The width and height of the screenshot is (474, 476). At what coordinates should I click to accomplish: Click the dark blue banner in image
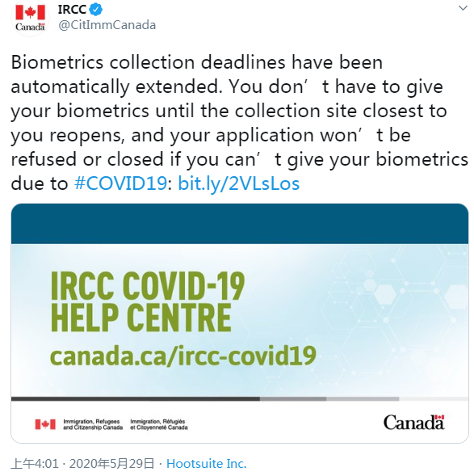pyautogui.click(x=240, y=224)
